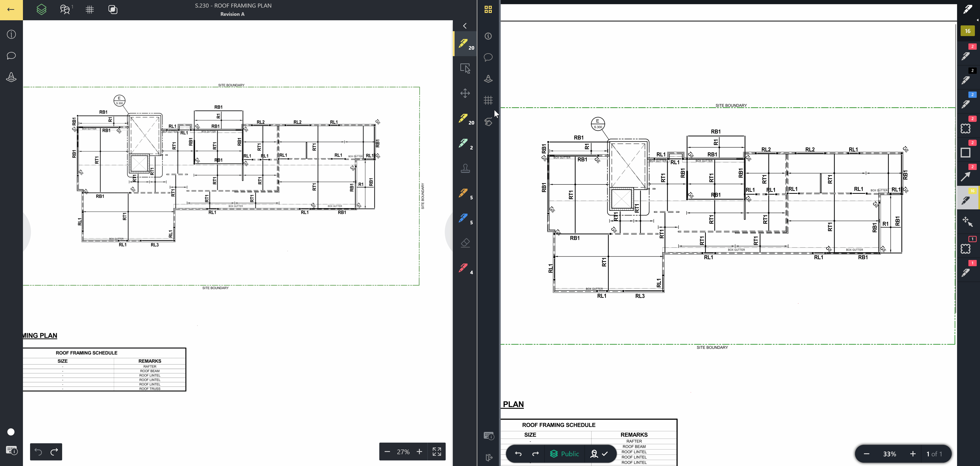Undo in the right viewer bottom bar
Image resolution: width=980 pixels, height=466 pixels.
pos(518,454)
